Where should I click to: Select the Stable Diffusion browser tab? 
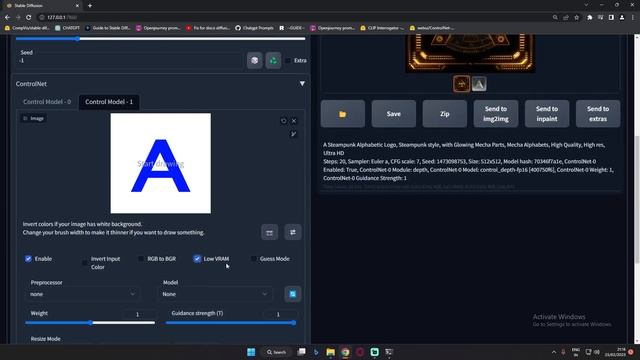click(42, 6)
